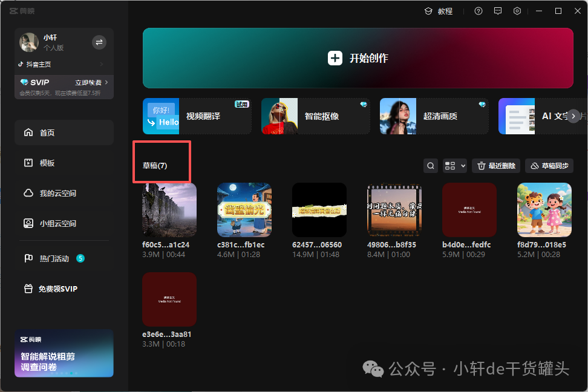Open draft thumbnail c381c...fb1ec
The height and width of the screenshot is (392, 588).
point(244,210)
